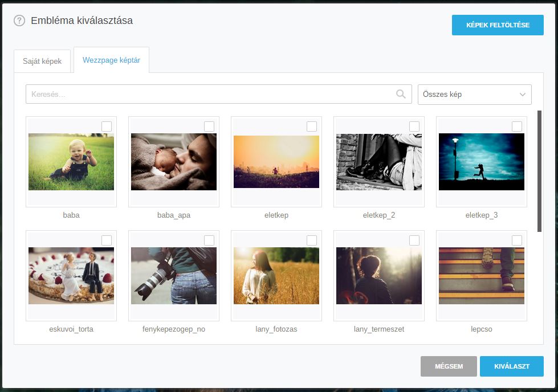Click the eletkep_3 caption text
The height and width of the screenshot is (392, 558).
482,215
